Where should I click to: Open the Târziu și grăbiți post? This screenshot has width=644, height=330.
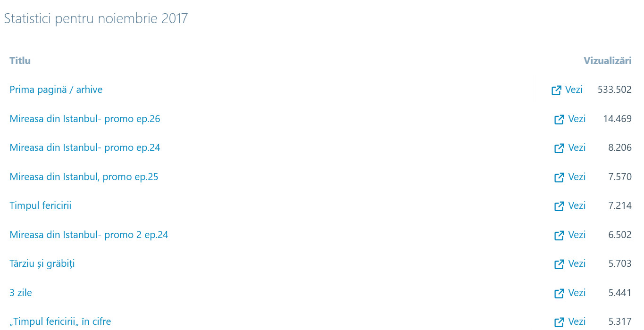pyautogui.click(x=42, y=264)
